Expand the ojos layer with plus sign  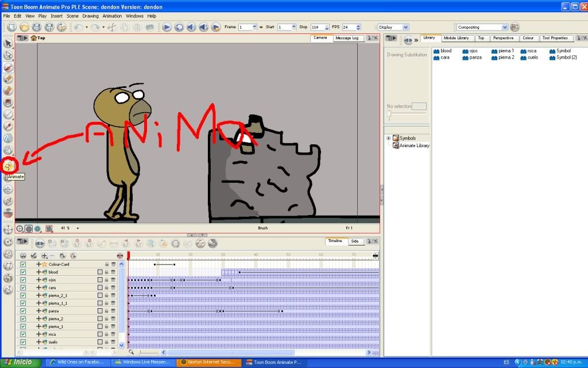click(x=38, y=280)
